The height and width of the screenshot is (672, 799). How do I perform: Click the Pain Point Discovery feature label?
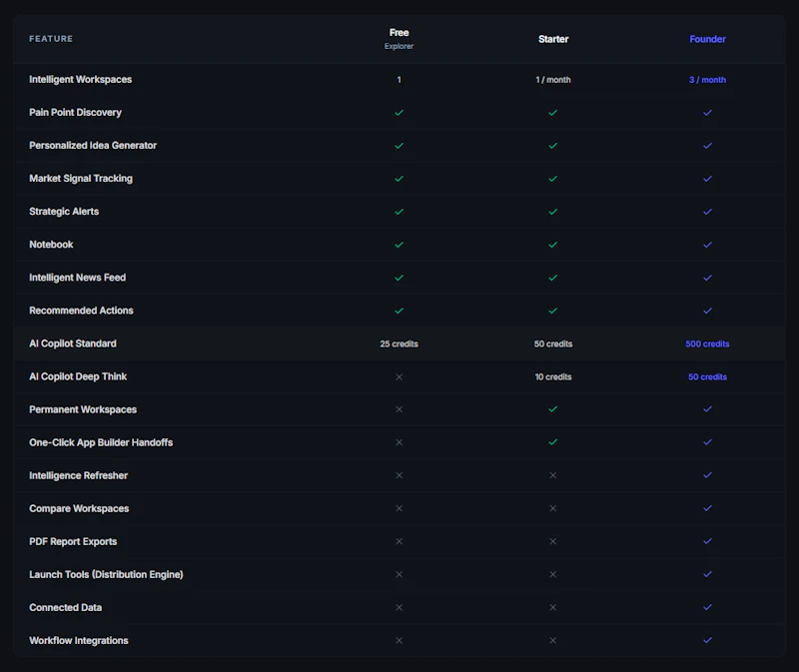coord(76,113)
